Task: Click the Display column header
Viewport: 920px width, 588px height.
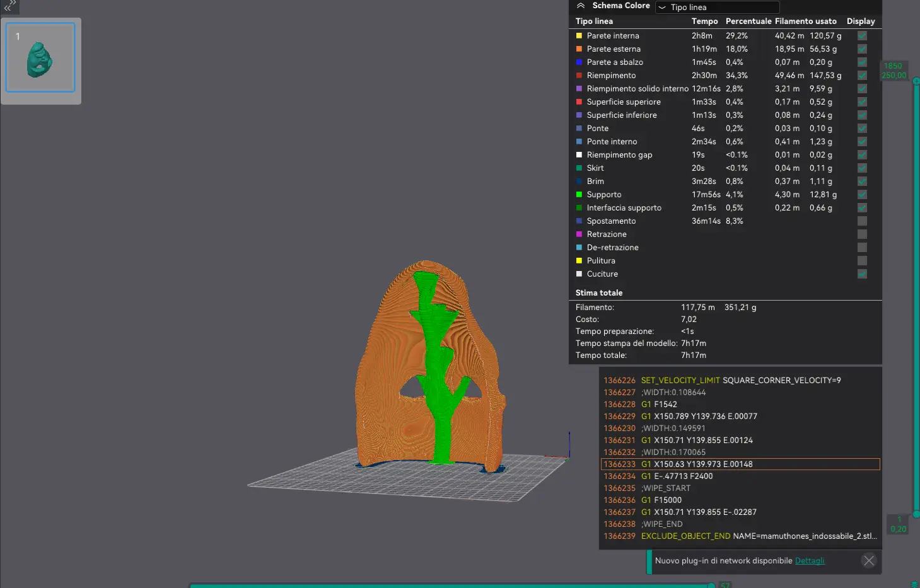Action: (x=861, y=21)
